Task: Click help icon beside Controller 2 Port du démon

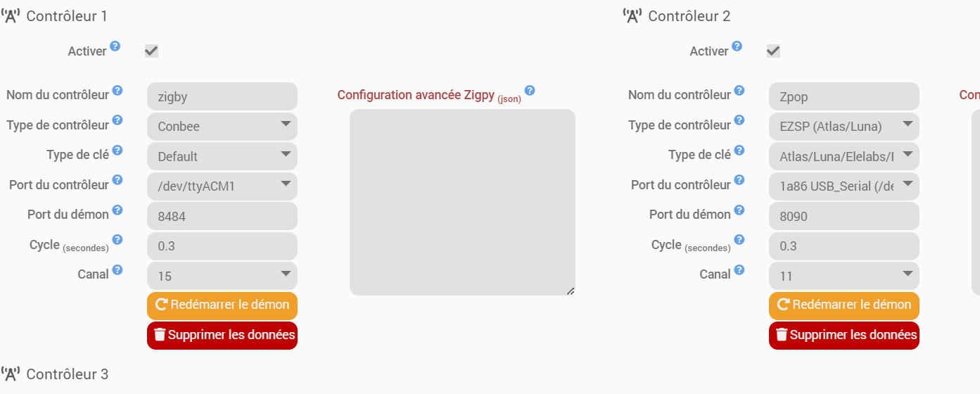Action: point(739,210)
